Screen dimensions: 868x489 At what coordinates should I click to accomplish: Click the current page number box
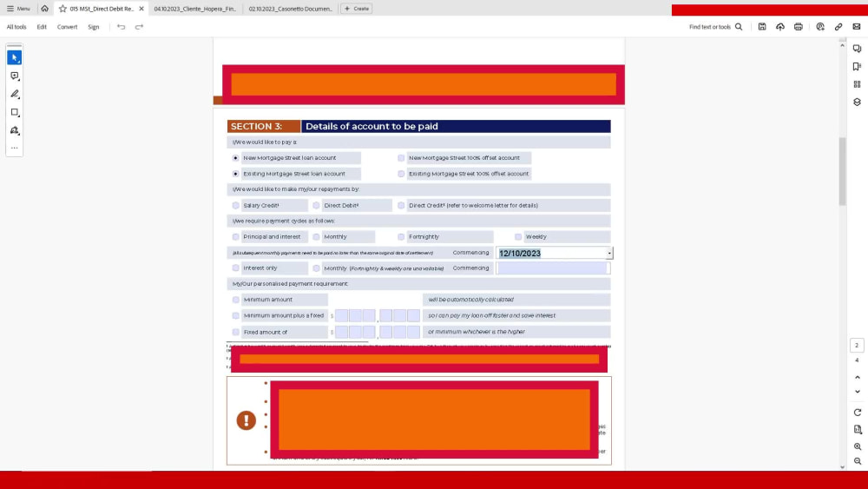pyautogui.click(x=857, y=345)
